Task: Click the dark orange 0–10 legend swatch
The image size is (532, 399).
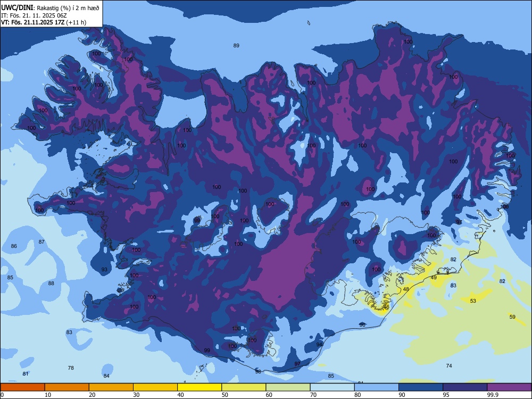Action: pos(22,387)
